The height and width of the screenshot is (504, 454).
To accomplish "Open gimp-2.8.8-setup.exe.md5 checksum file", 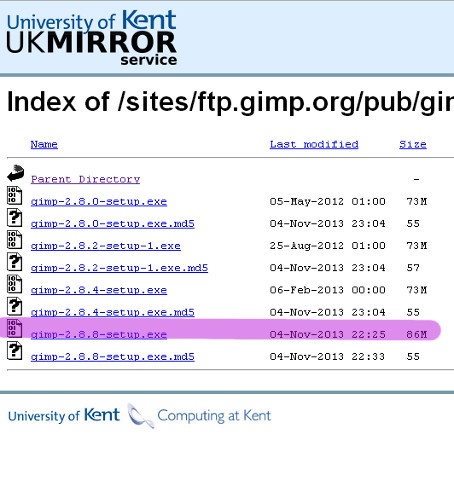I will click(x=112, y=357).
